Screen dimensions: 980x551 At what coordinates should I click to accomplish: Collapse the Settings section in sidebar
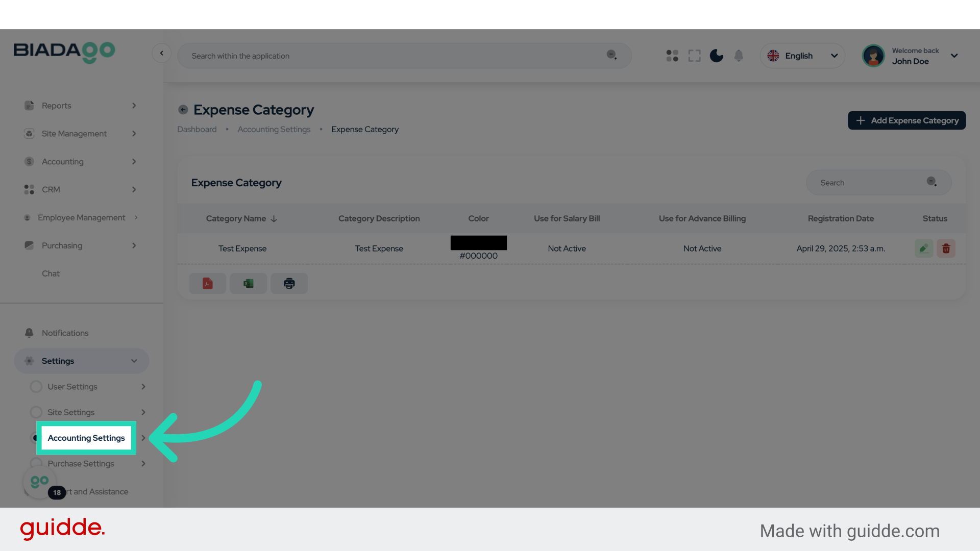134,361
